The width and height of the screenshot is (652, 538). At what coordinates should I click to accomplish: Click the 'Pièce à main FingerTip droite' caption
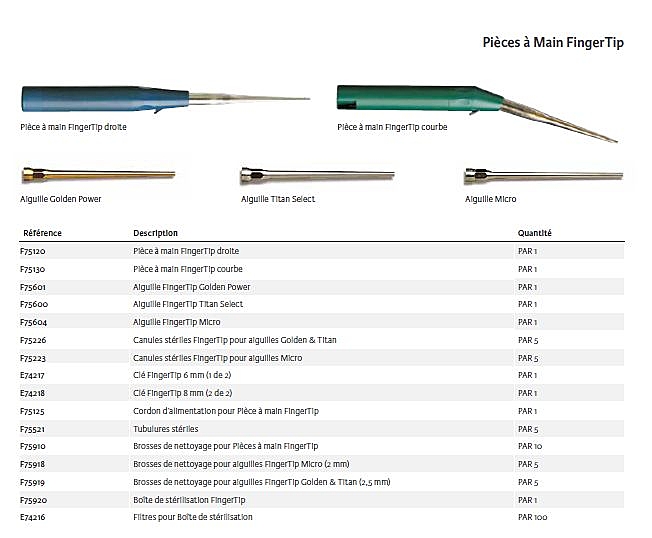tap(73, 127)
